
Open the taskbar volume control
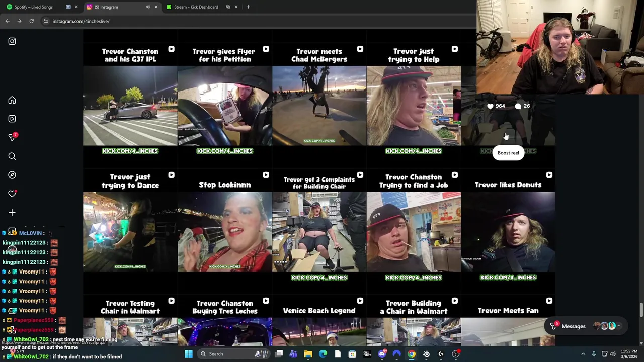613,354
